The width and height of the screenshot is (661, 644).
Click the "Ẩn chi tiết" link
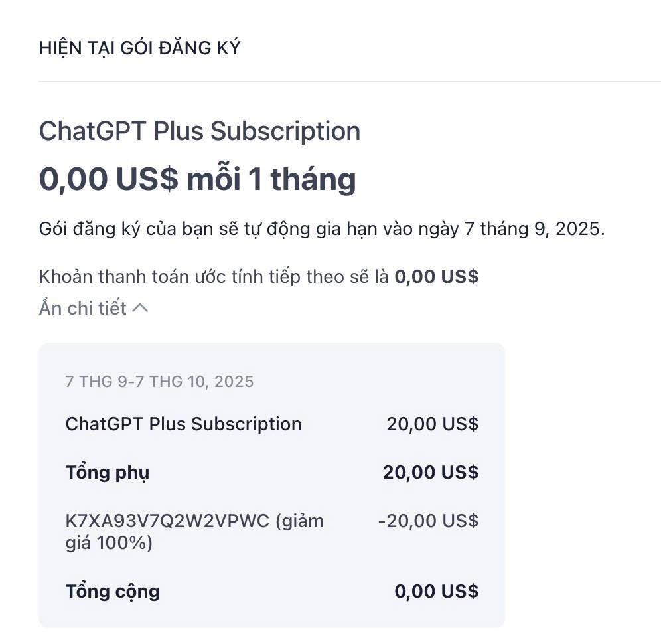83,309
